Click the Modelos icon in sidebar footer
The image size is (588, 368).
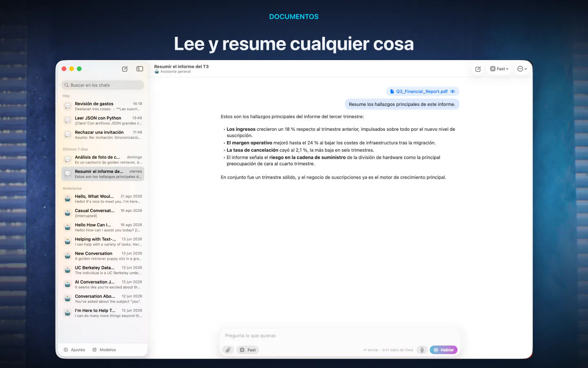point(95,350)
